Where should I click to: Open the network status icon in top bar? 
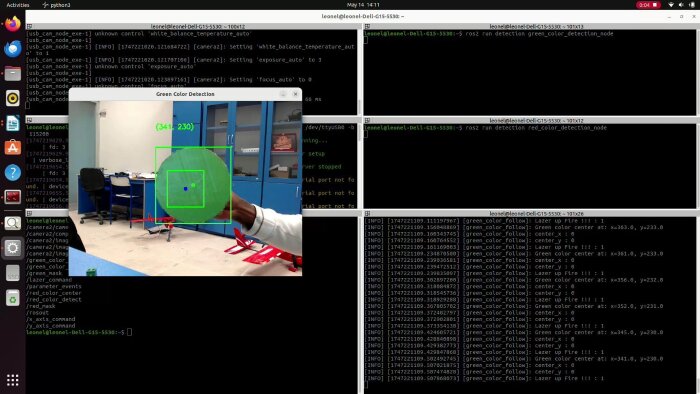[x=671, y=5]
